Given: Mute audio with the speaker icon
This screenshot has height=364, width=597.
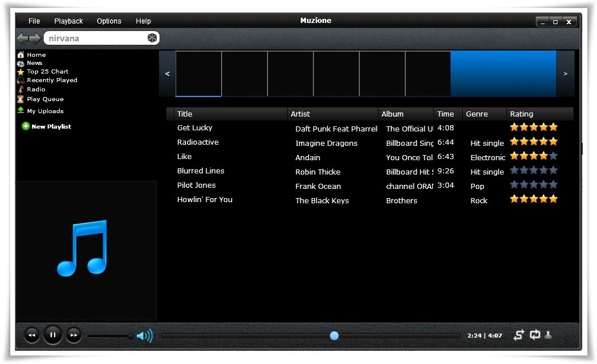Looking at the screenshot, I should point(144,336).
